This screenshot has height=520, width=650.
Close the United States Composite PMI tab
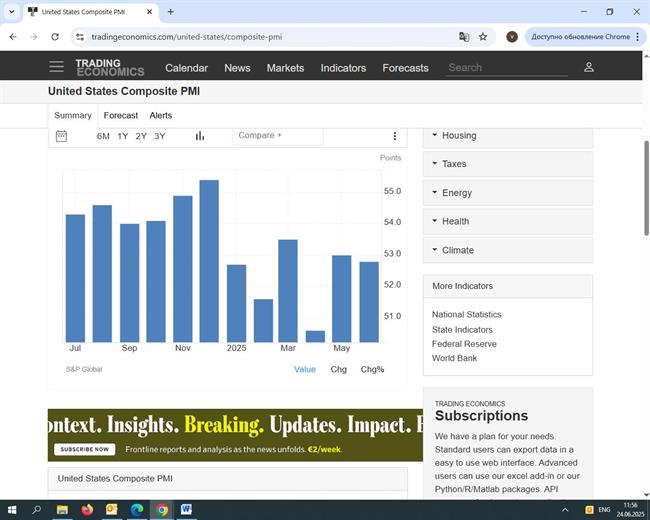pos(149,12)
